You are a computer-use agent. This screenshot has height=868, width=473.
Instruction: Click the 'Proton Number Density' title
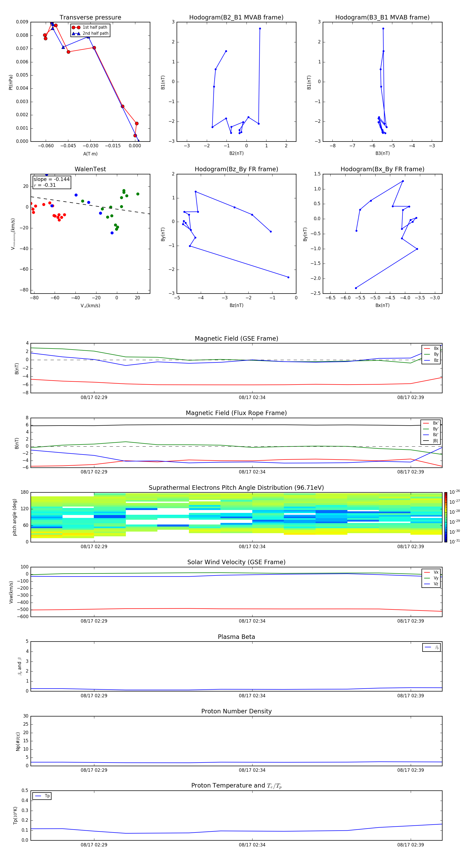pos(236,711)
